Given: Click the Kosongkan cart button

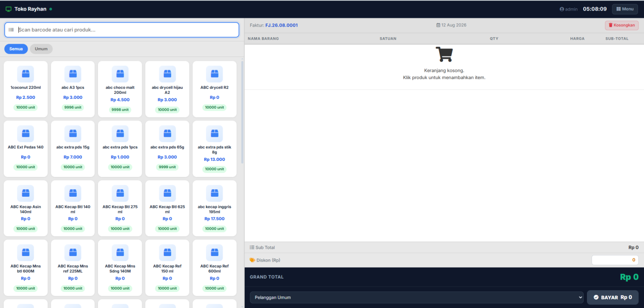Looking at the screenshot, I should coord(621,25).
